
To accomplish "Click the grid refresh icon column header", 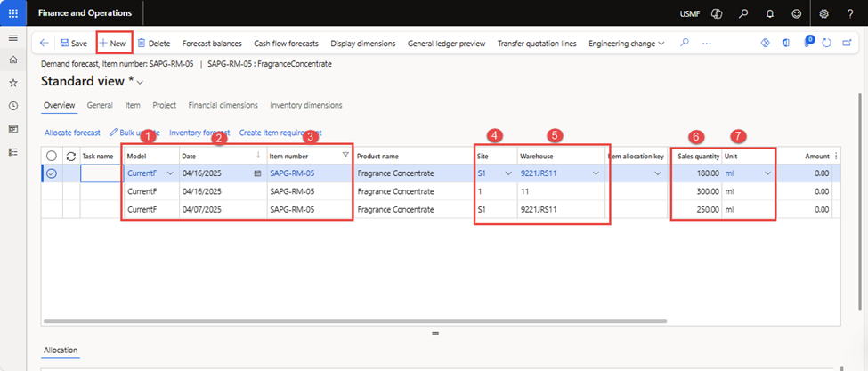I will [71, 156].
